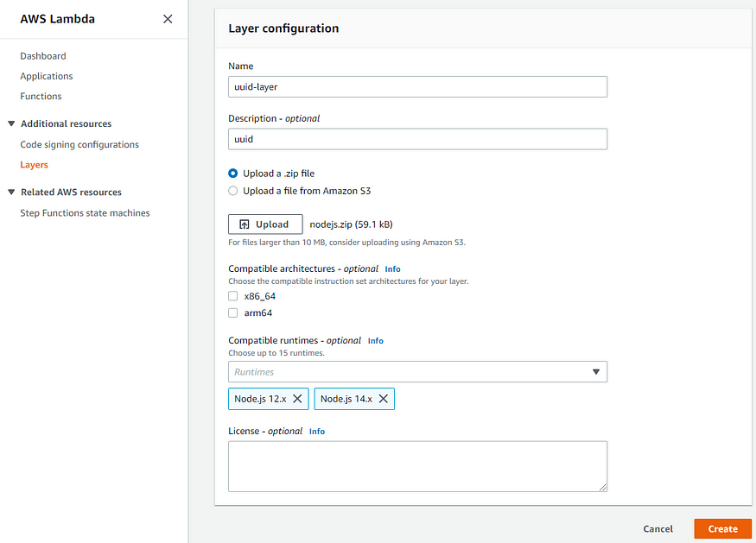Viewport: 756px width, 543px height.
Task: Collapse the Related AWS resources section
Action: pos(11,192)
